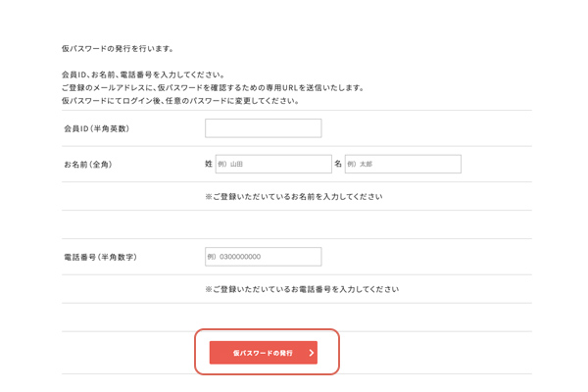
Task: Click the お名前(全角) label
Action: 87,164
